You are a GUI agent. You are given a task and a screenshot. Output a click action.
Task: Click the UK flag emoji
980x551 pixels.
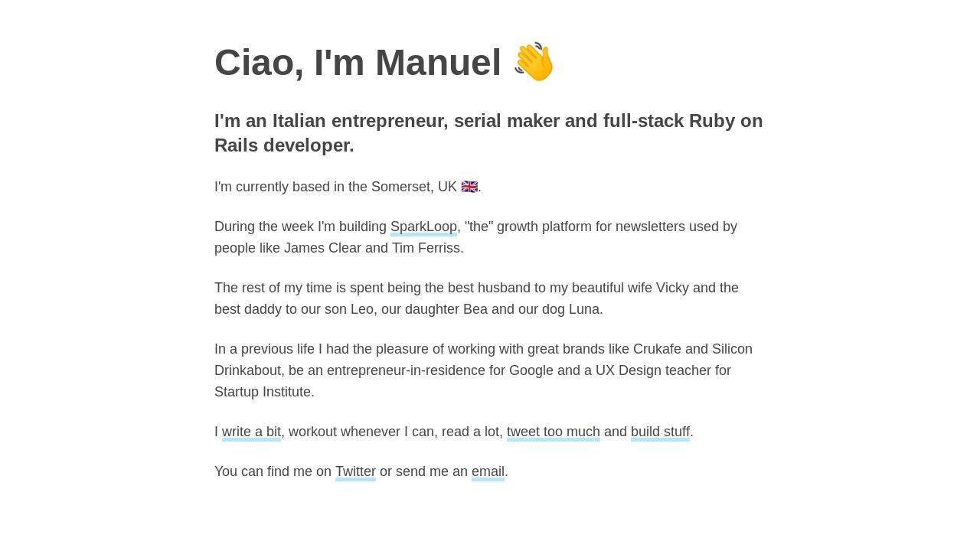pyautogui.click(x=469, y=187)
